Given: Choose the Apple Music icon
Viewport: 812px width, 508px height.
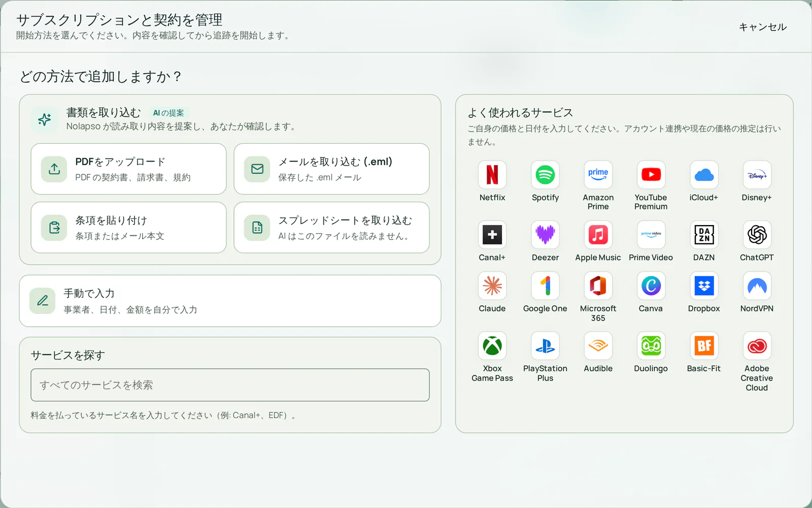Looking at the screenshot, I should pos(598,235).
